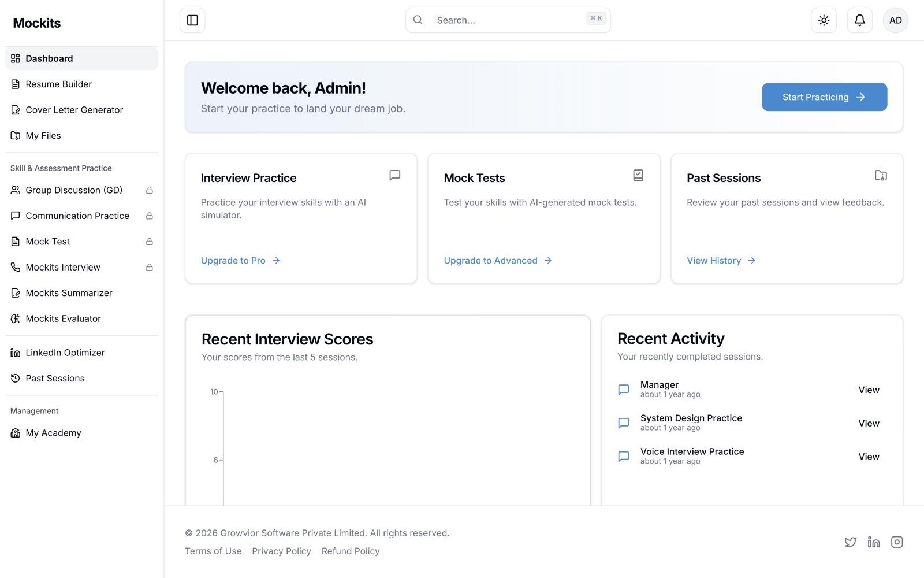The width and height of the screenshot is (924, 578).
Task: Open Cover Letter Generator
Action: tap(81, 110)
